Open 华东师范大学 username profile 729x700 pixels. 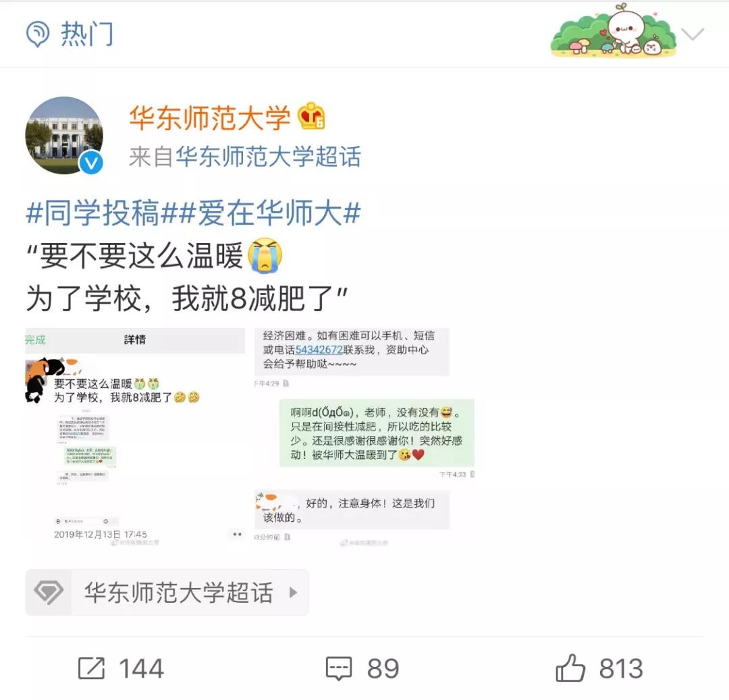point(210,117)
